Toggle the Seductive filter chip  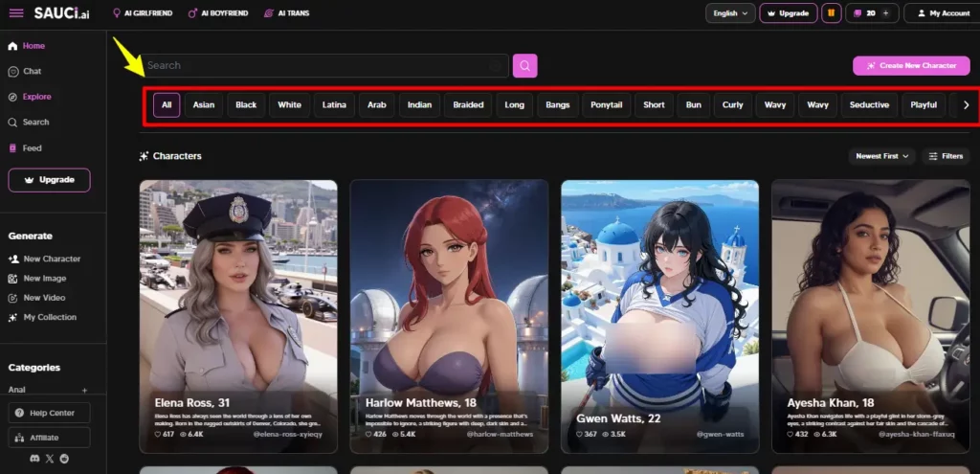[869, 105]
